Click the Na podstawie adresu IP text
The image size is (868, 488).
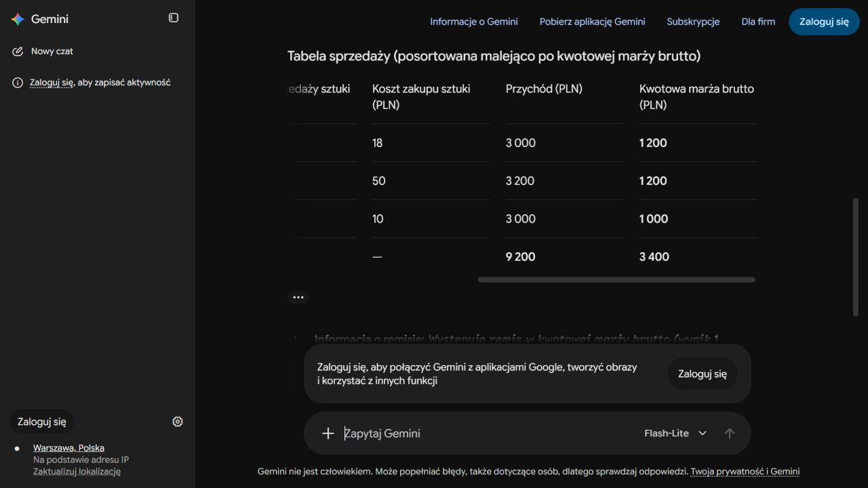tap(81, 460)
